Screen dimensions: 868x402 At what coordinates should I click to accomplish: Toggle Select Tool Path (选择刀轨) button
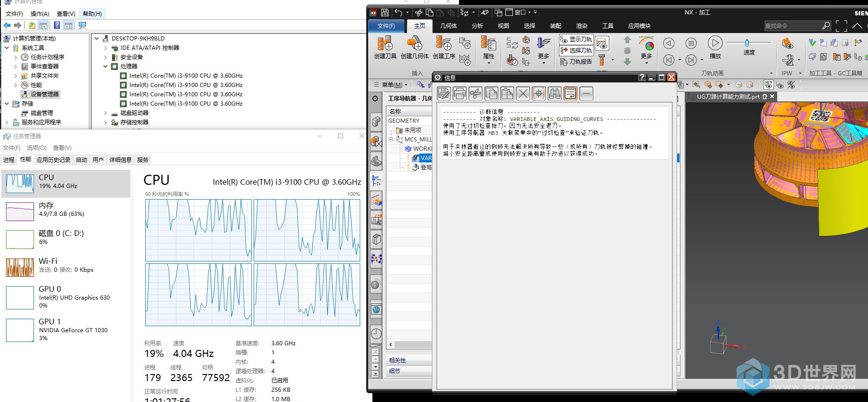(576, 50)
